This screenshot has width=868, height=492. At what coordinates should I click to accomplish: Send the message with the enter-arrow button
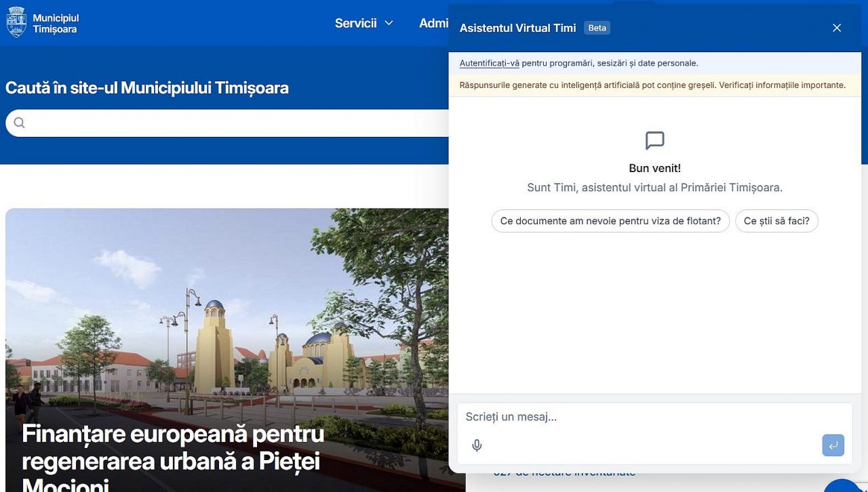click(x=833, y=445)
